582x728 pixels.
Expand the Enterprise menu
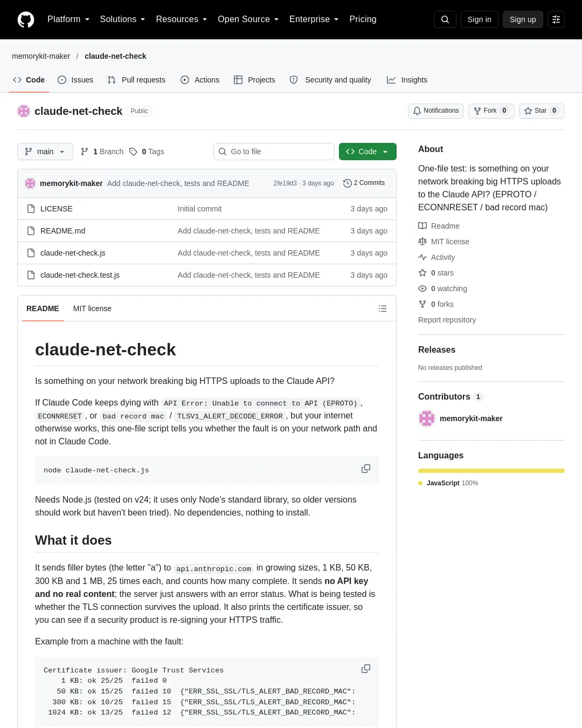coord(314,19)
